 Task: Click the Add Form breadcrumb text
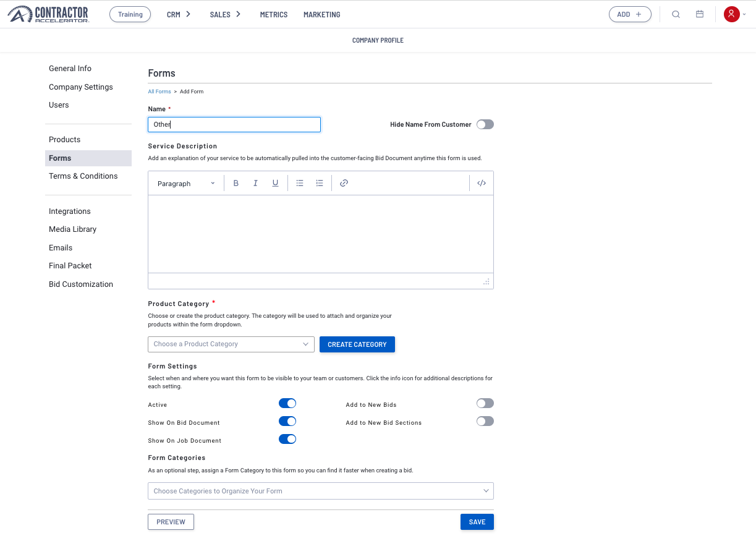(x=192, y=92)
